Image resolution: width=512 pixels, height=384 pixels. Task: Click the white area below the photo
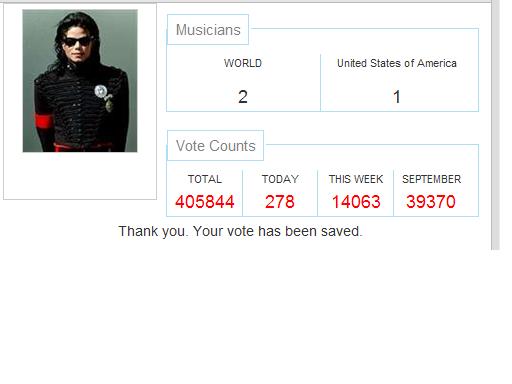coord(80,176)
